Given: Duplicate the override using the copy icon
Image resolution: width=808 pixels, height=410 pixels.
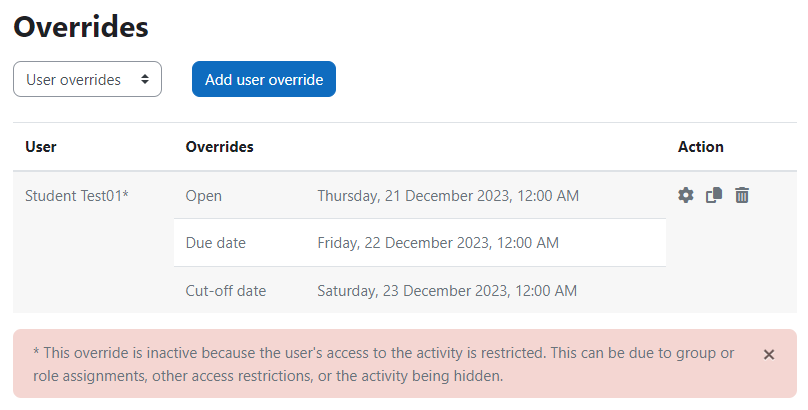Looking at the screenshot, I should 714,195.
